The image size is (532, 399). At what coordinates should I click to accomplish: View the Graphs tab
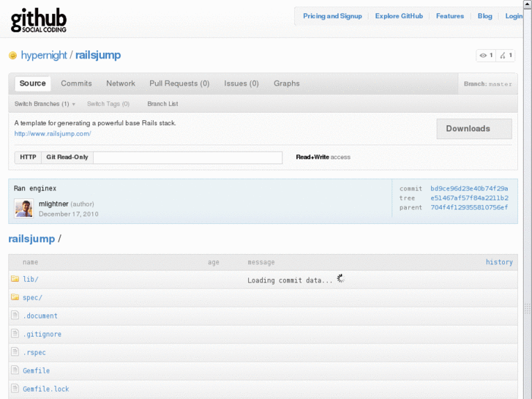point(287,83)
